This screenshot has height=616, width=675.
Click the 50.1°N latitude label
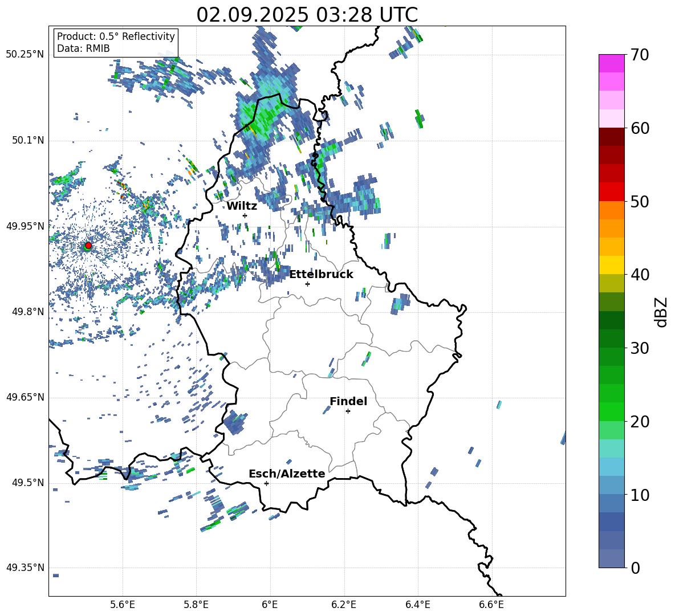tap(27, 140)
